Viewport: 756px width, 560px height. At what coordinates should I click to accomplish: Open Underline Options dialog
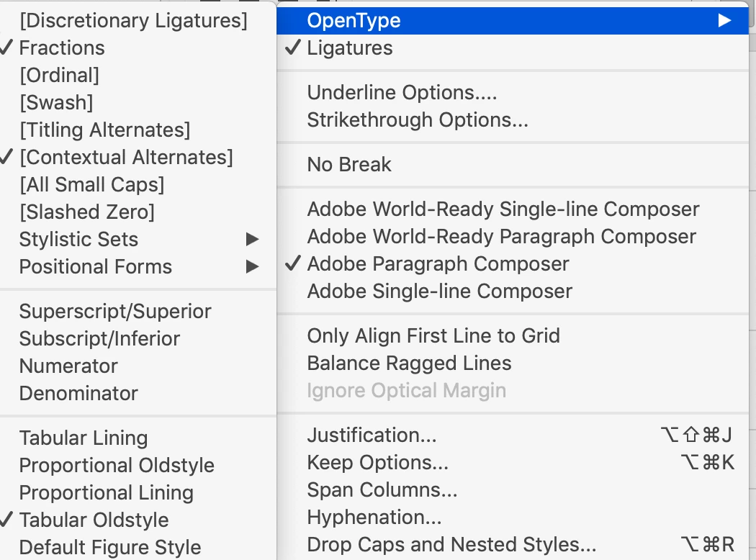tap(512, 93)
